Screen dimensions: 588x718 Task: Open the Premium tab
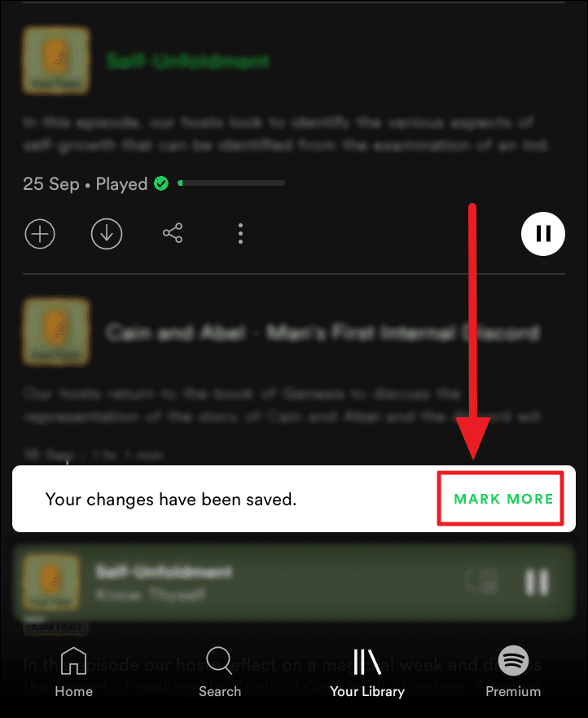(513, 672)
